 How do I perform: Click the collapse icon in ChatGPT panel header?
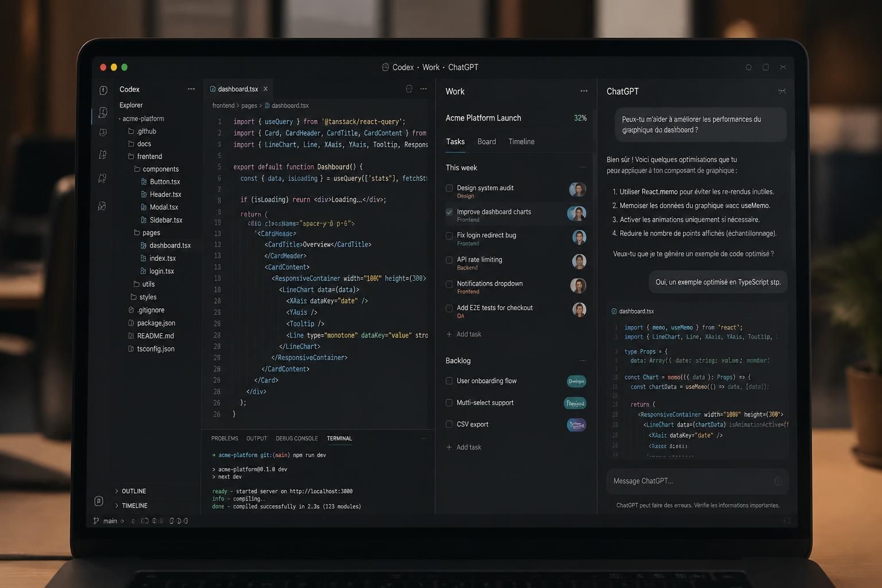coord(782,91)
